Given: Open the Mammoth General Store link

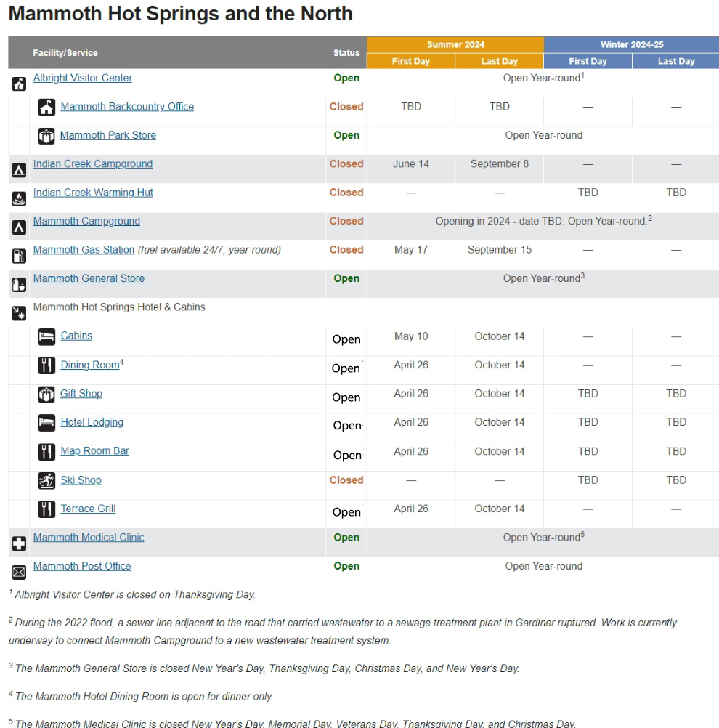Looking at the screenshot, I should coord(89,278).
